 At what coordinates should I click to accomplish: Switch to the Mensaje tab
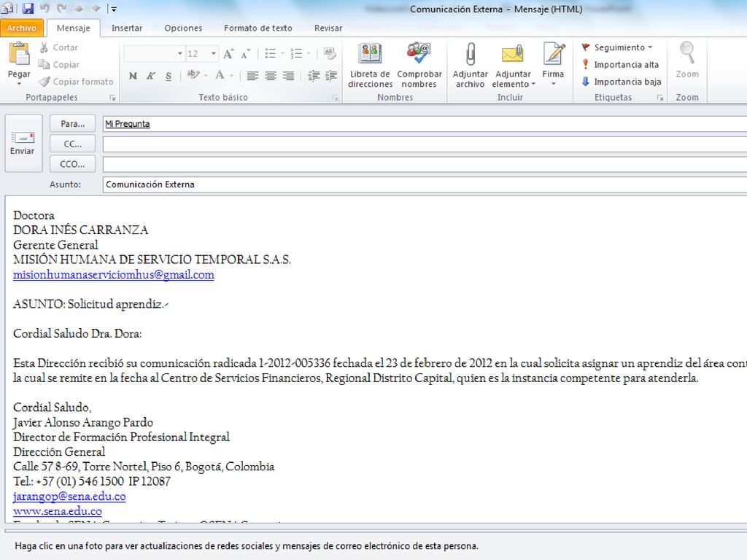click(74, 28)
